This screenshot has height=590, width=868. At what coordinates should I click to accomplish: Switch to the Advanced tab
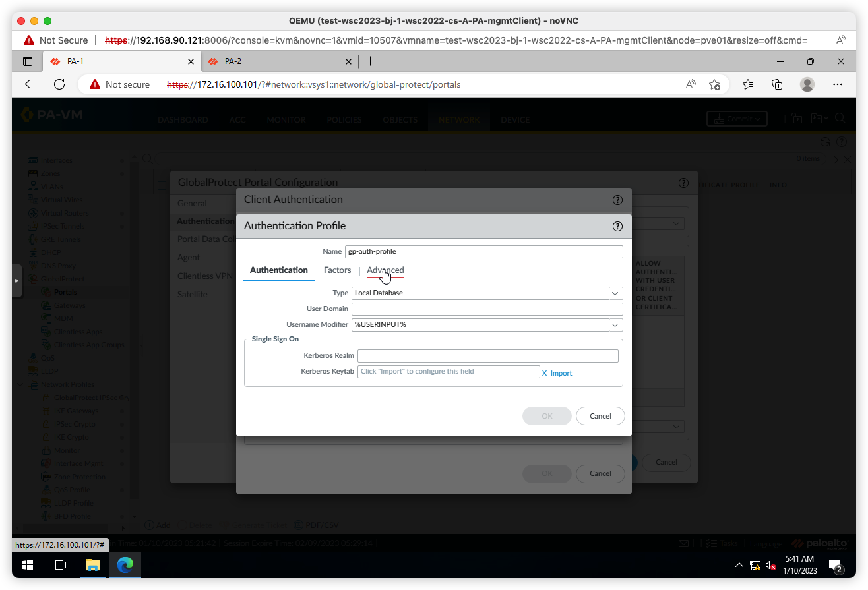[385, 270]
